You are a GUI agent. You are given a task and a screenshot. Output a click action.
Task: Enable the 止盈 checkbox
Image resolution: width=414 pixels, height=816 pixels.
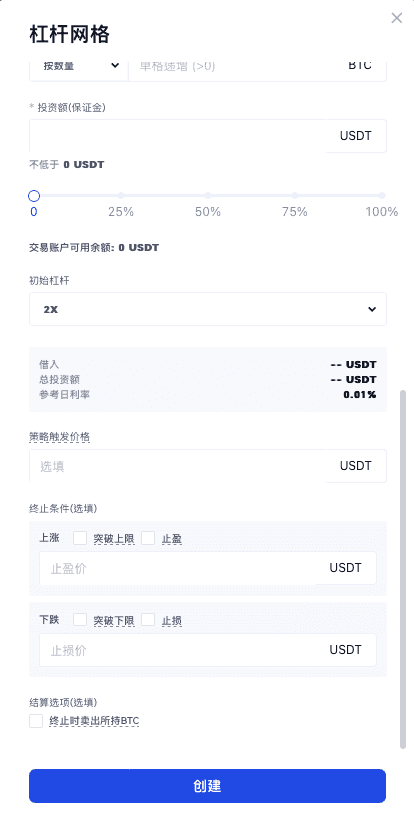tap(148, 538)
